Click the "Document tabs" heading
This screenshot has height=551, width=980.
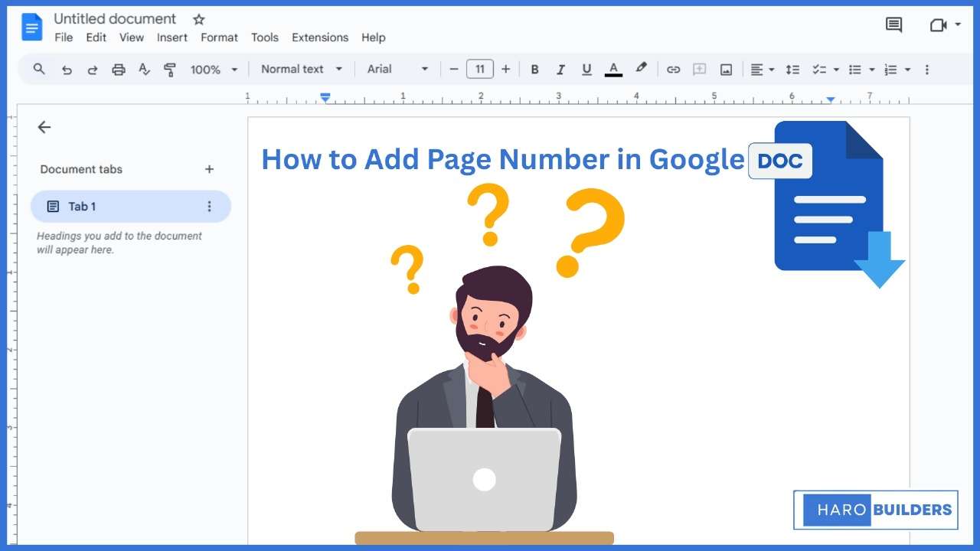tap(81, 169)
